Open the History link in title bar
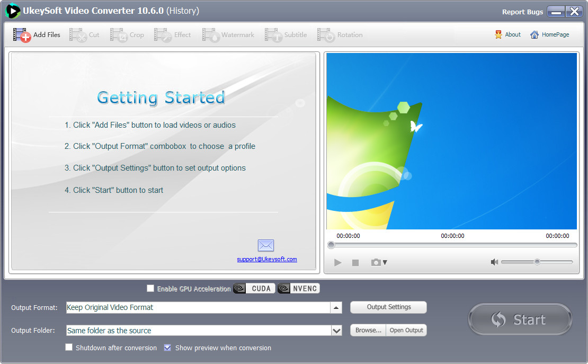This screenshot has width=588, height=364. [183, 11]
